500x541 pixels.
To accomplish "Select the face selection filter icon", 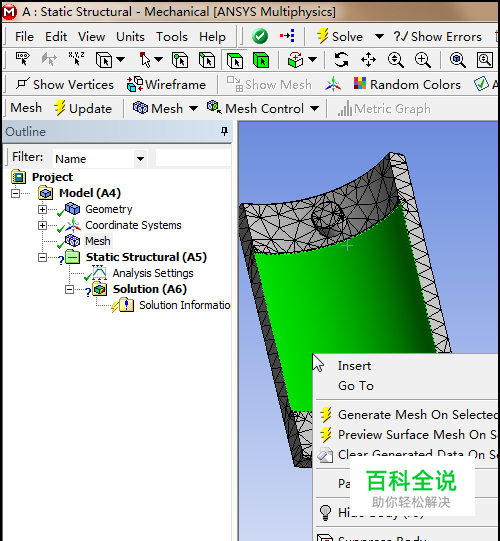I will point(234,60).
